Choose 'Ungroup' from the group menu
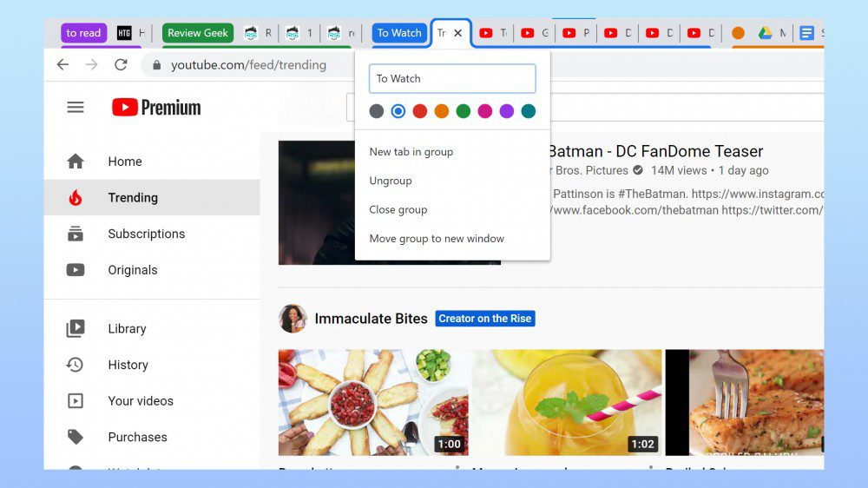This screenshot has width=868, height=488. click(x=391, y=181)
